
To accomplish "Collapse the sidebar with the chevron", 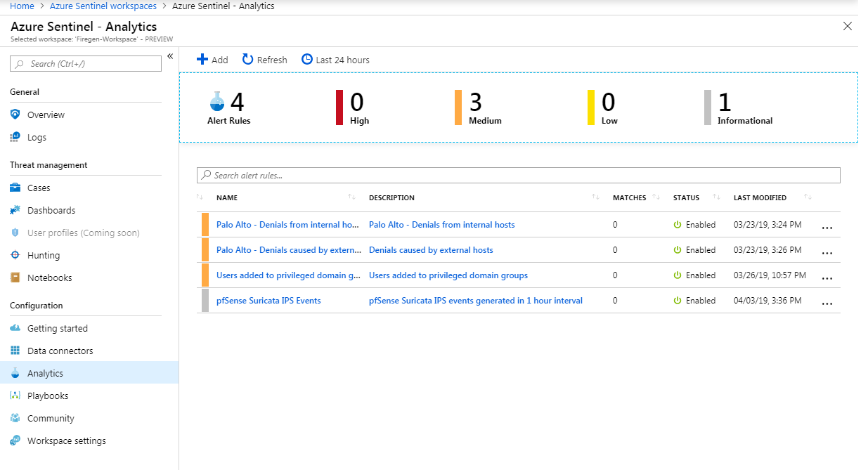I will (171, 56).
